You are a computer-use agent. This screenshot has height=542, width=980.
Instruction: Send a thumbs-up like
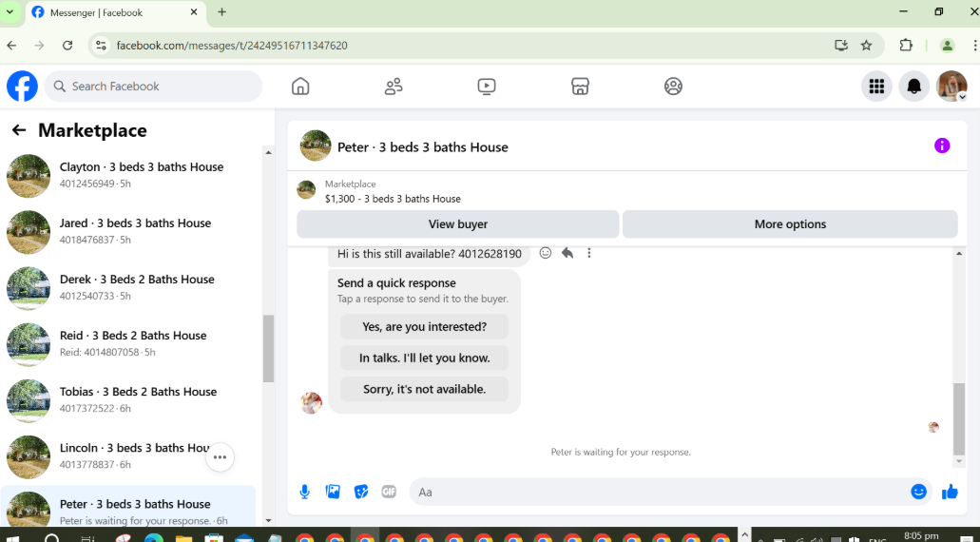pyautogui.click(x=950, y=492)
